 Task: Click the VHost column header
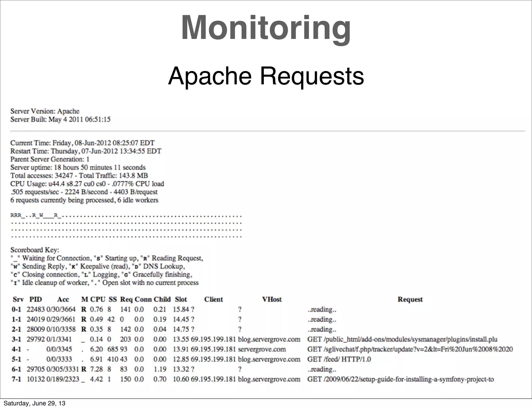coord(272,299)
